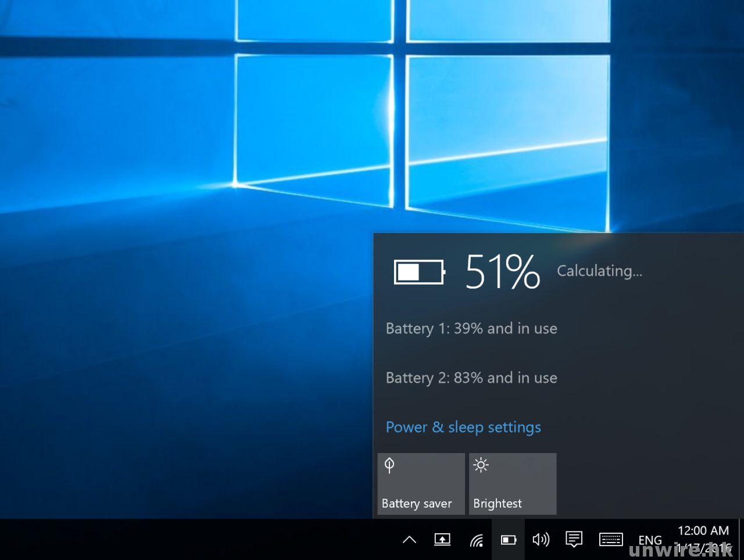Viewport: 744px width, 560px height.
Task: Click the 51% battery percentage text
Action: point(503,271)
